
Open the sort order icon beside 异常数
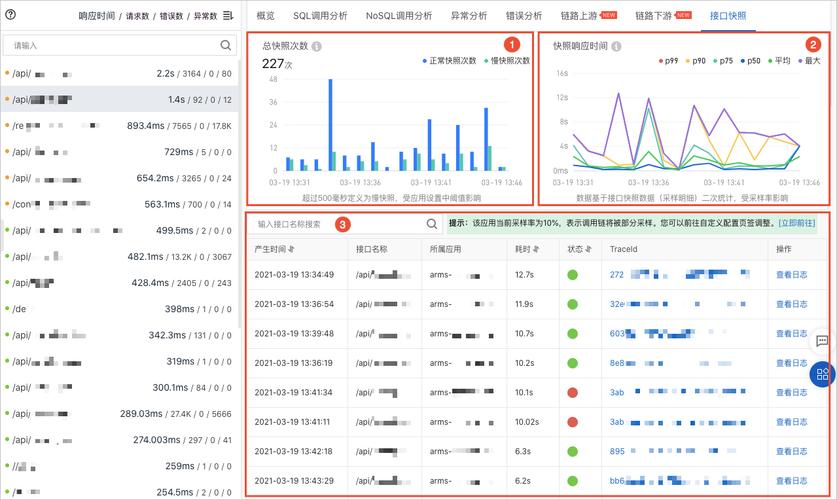pos(228,15)
